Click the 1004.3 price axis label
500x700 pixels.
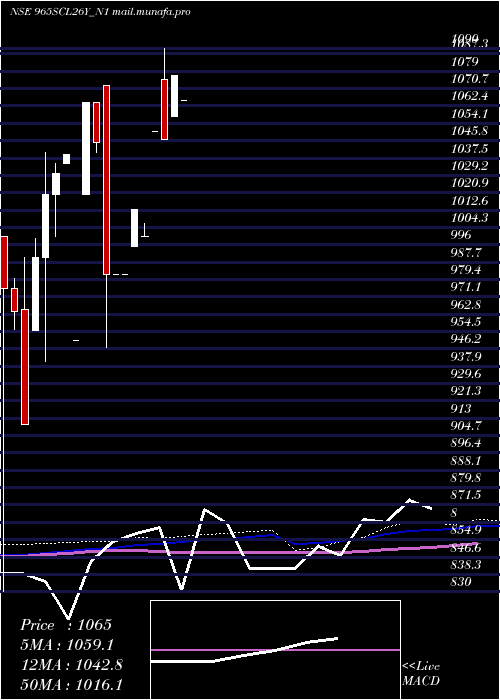[x=469, y=218]
